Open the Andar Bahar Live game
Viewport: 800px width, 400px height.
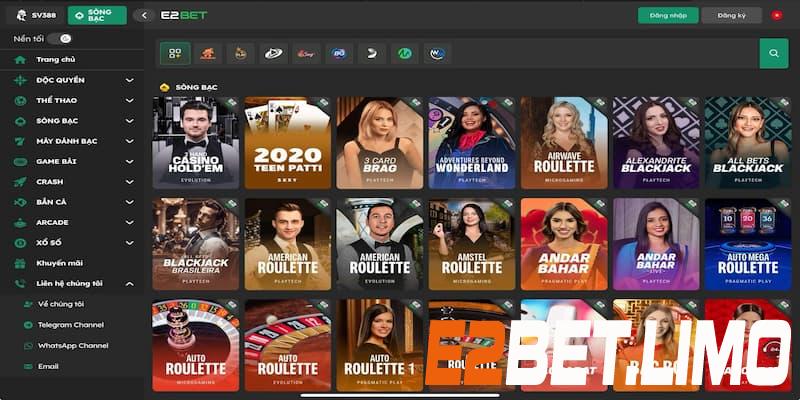[656, 244]
